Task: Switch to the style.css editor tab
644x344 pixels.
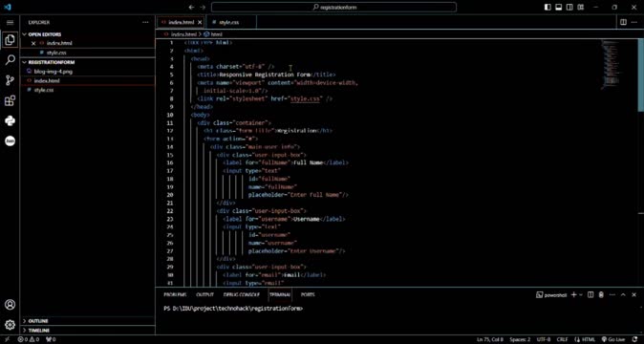Action: click(228, 22)
